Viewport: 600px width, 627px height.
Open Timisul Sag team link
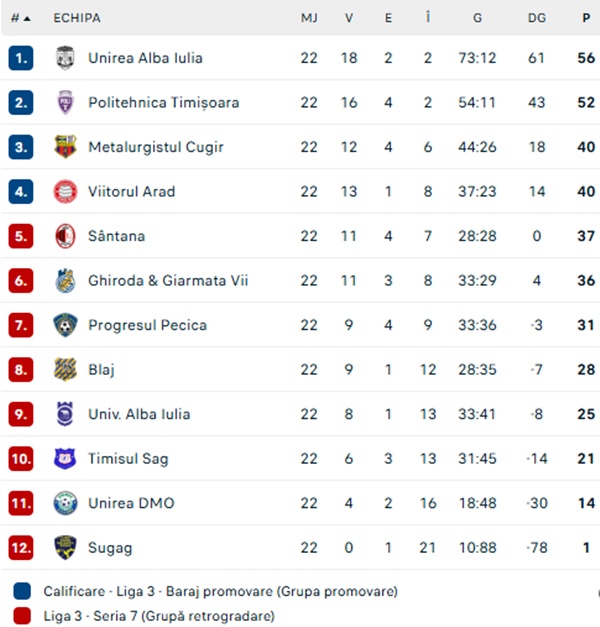[128, 459]
